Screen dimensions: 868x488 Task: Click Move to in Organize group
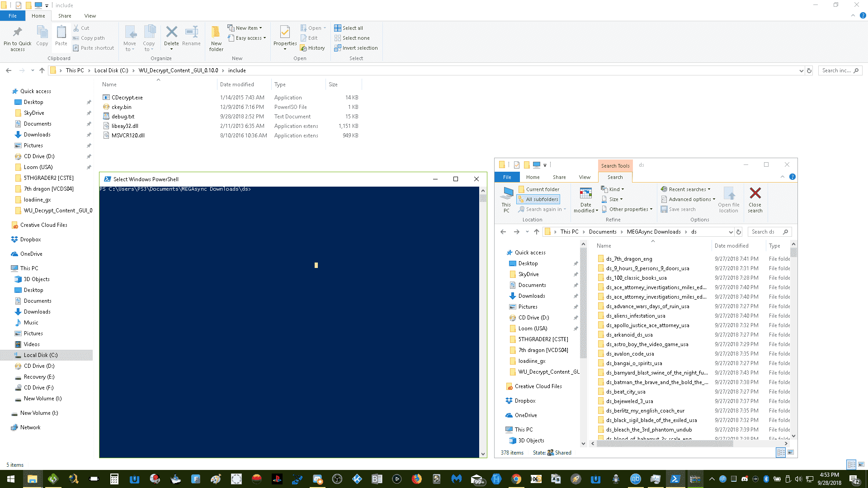pos(130,38)
